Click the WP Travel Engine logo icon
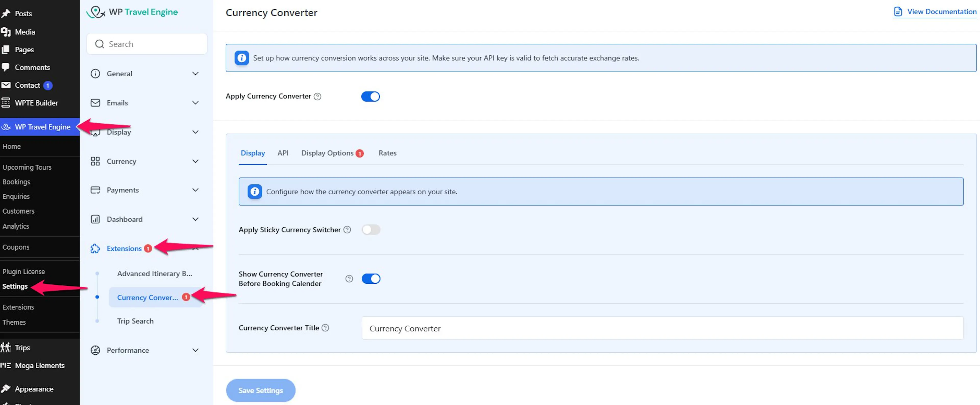 tap(95, 12)
